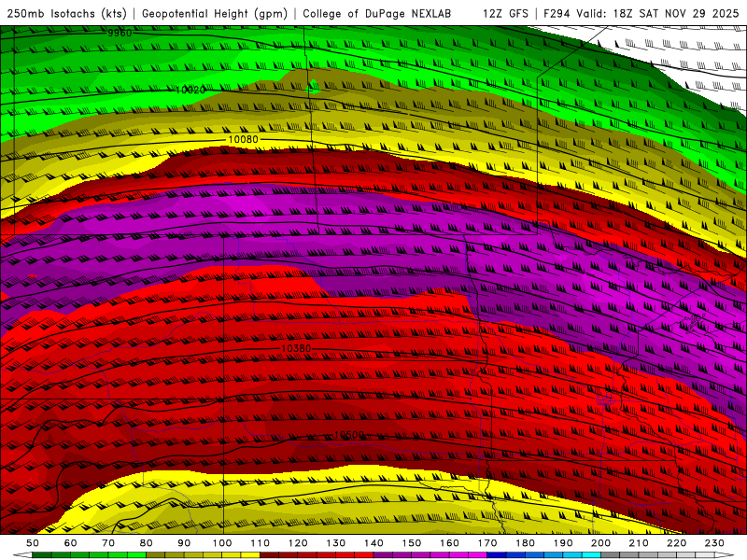Select the cyan swatch just before 200
747x560 pixels.
point(592,554)
